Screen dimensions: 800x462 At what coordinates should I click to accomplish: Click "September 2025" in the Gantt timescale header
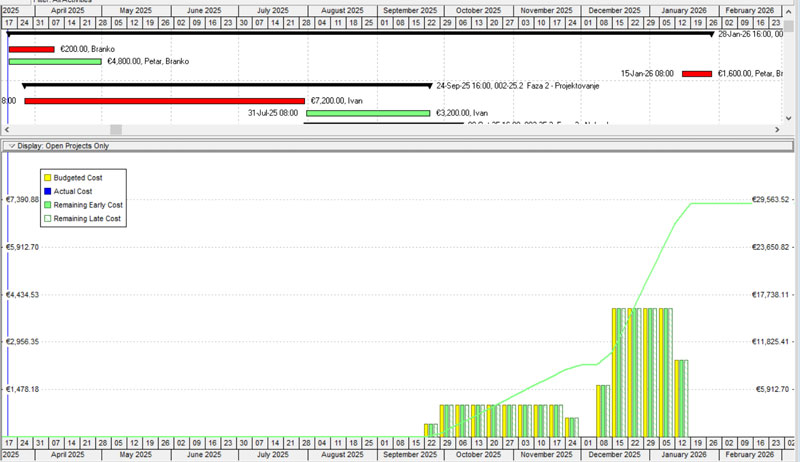pos(410,10)
